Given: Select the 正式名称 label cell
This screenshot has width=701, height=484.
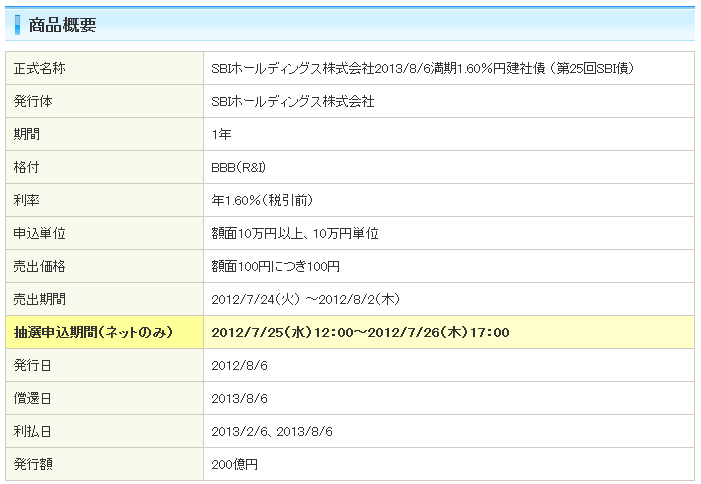Looking at the screenshot, I should pos(105,68).
